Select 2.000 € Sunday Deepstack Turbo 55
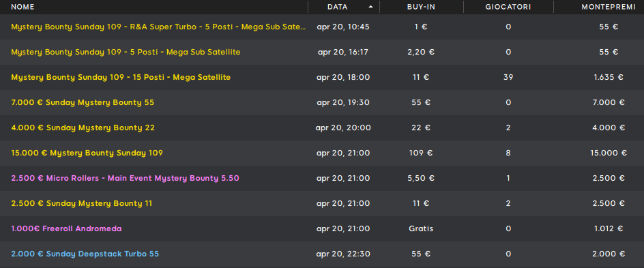Viewport: 644px width, 268px height. (x=85, y=254)
